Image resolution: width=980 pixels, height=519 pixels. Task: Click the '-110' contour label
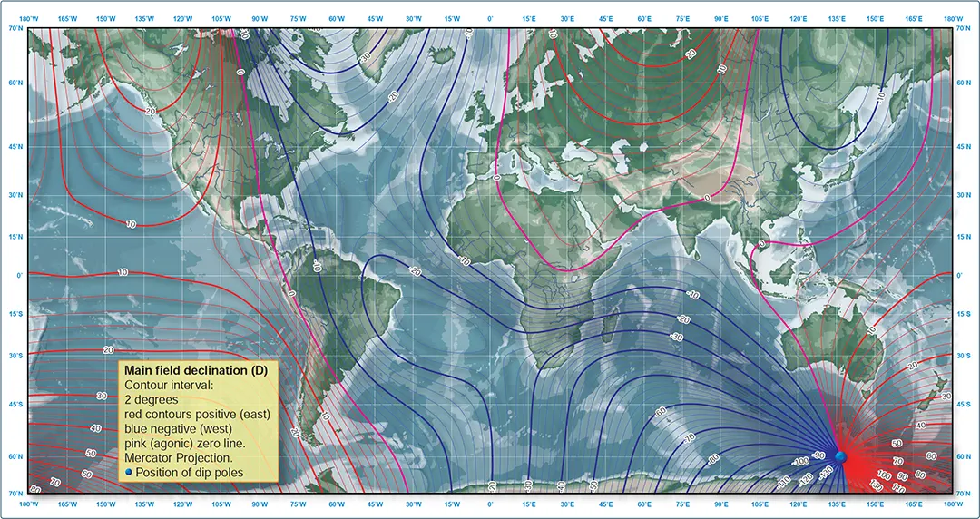pos(784,484)
